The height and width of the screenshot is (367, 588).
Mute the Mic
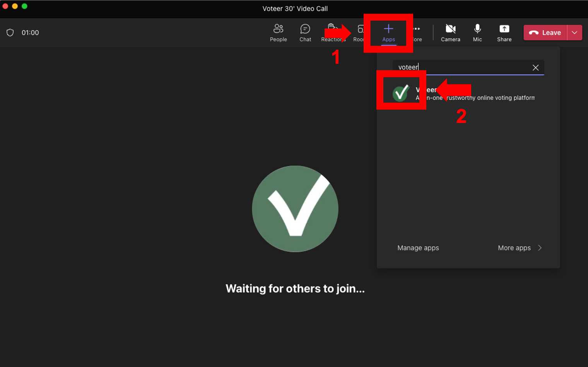pos(477,33)
